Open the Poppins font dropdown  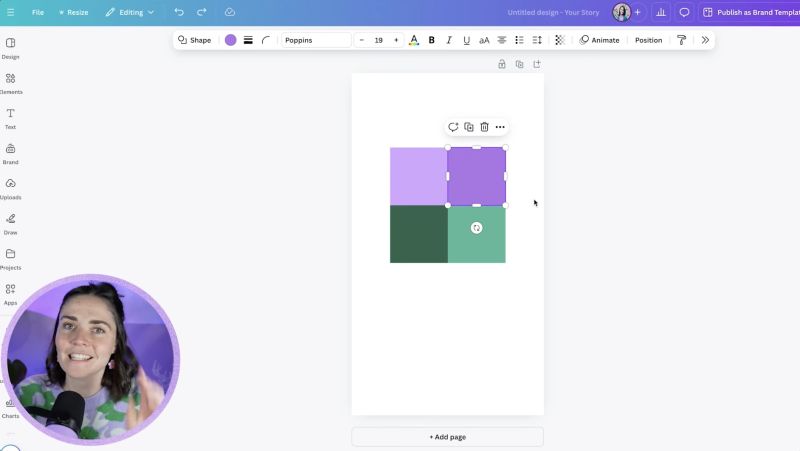point(316,40)
